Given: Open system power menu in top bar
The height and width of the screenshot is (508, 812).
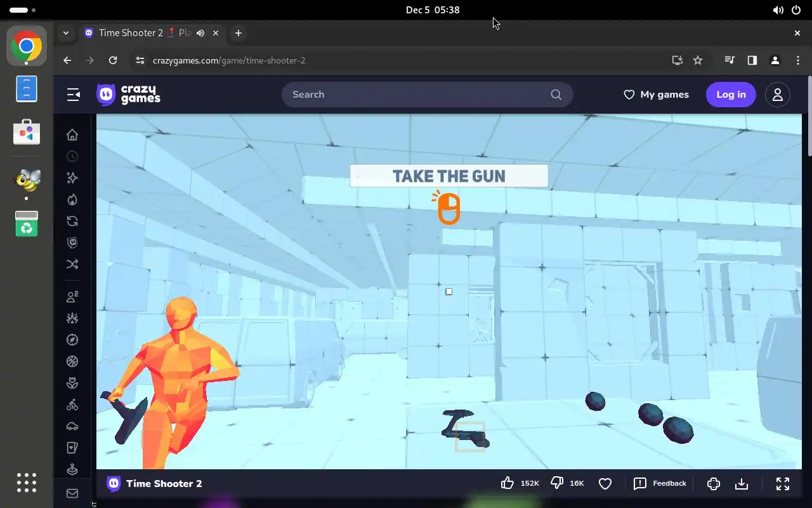Looking at the screenshot, I should [797, 10].
